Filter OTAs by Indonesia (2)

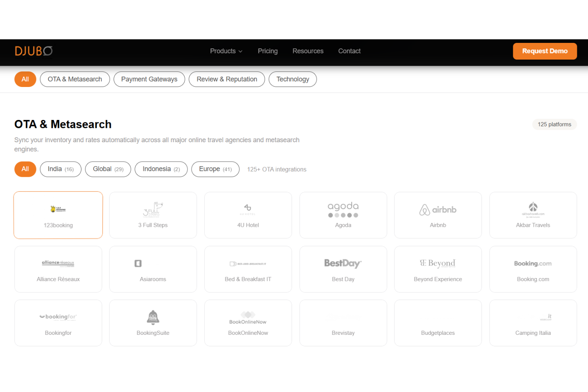tap(161, 169)
